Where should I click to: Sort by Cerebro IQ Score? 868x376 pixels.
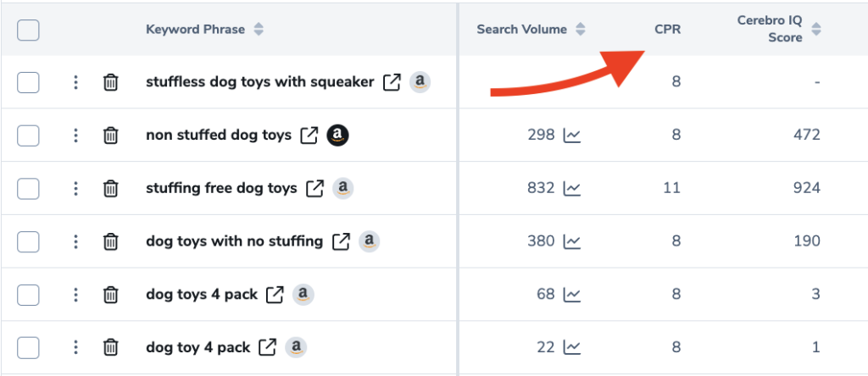pyautogui.click(x=816, y=30)
